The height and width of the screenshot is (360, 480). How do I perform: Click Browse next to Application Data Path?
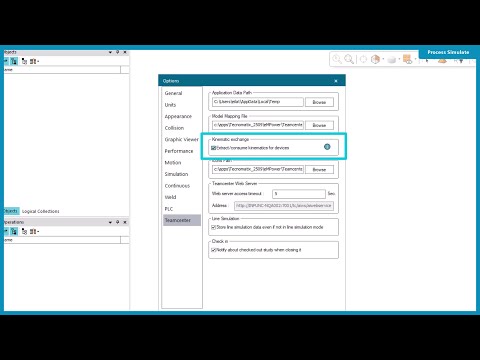pos(319,102)
